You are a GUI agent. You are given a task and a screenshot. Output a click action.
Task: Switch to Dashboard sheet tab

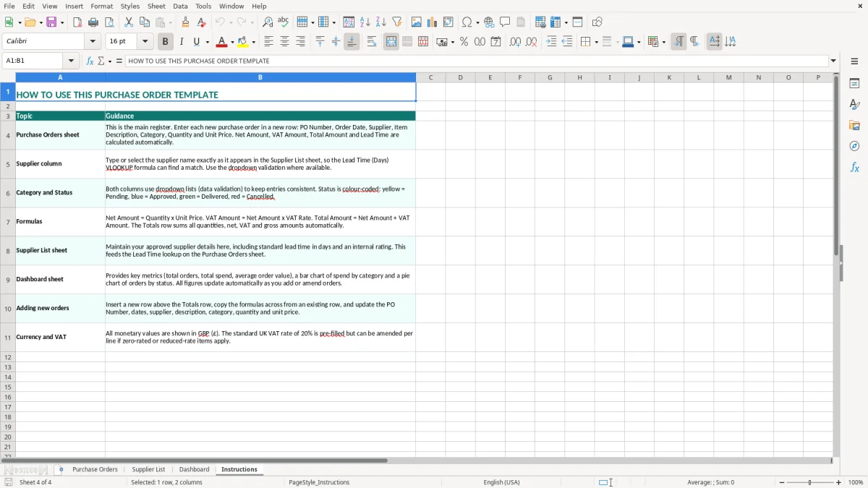(x=194, y=469)
